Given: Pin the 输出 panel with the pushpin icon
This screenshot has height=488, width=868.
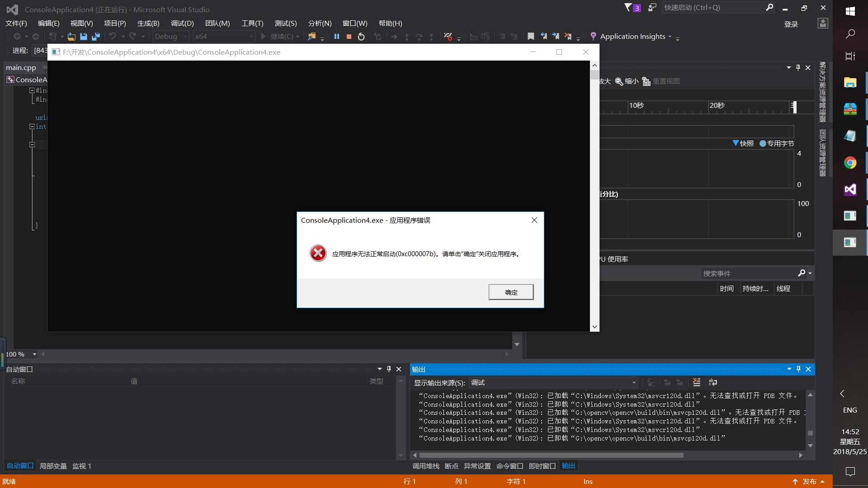Looking at the screenshot, I should pyautogui.click(x=799, y=369).
